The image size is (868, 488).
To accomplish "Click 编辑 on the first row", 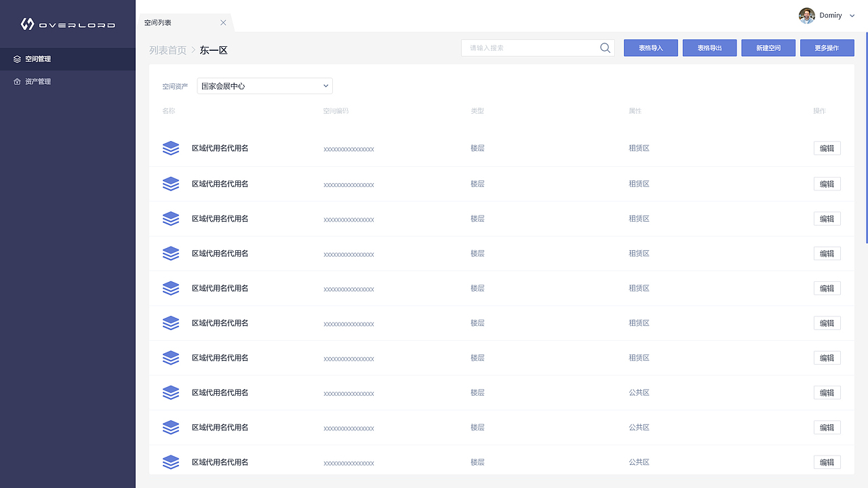I will click(827, 148).
